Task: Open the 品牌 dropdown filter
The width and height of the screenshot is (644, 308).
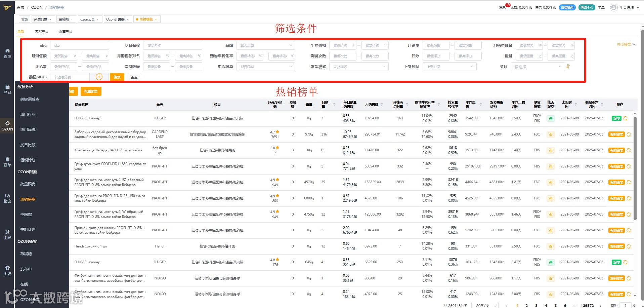Action: pos(266,45)
